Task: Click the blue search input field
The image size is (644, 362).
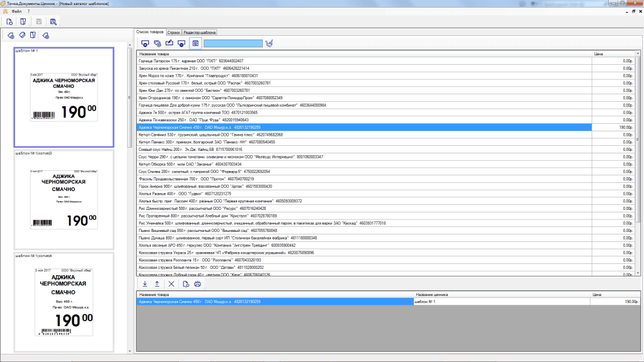Action: 233,43
